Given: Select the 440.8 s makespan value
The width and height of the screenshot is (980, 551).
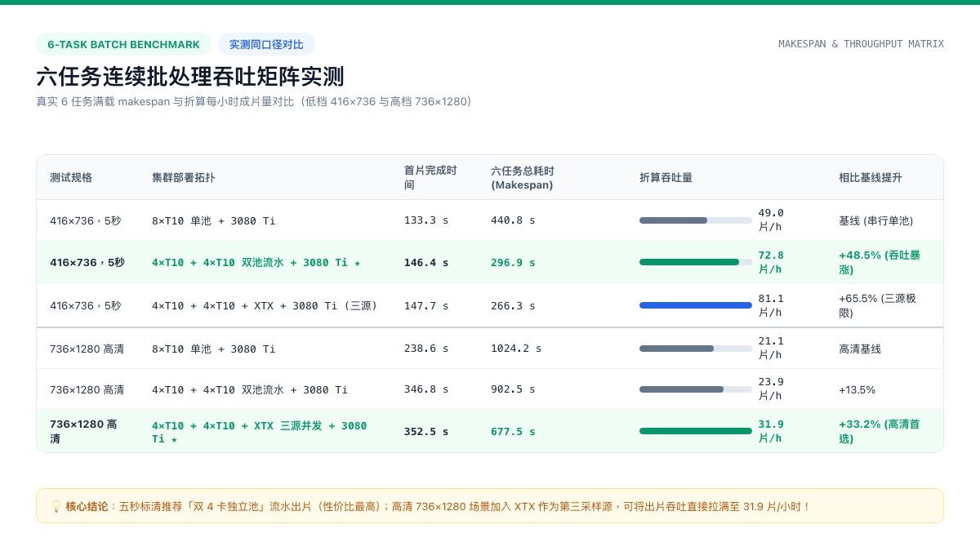Looking at the screenshot, I should (x=513, y=220).
